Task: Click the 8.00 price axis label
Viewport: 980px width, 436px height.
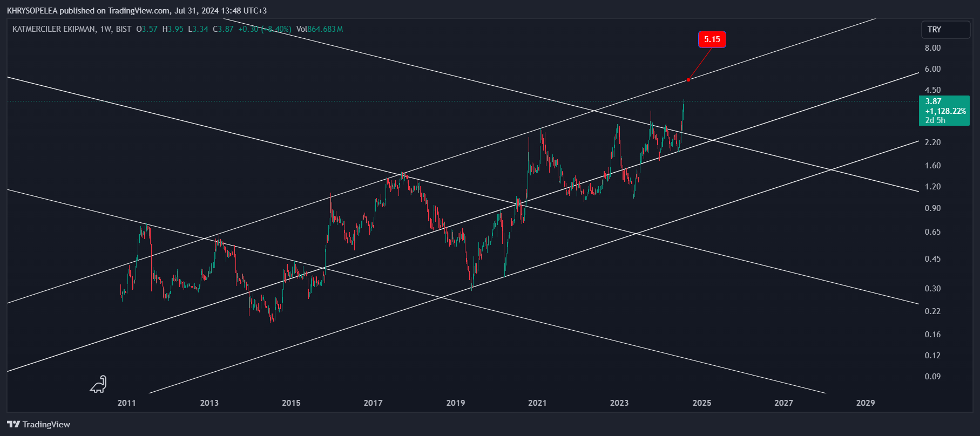Action: click(x=933, y=48)
